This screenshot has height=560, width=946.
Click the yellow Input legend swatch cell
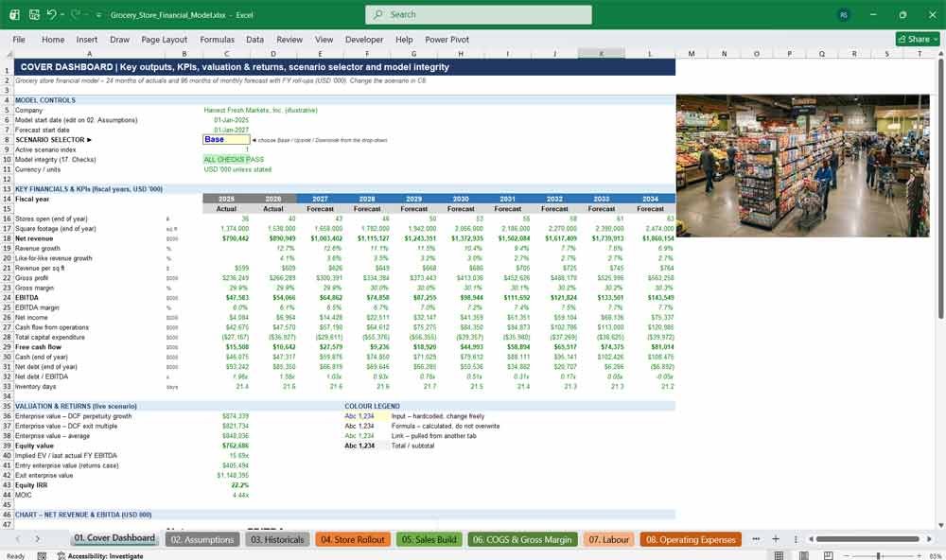(x=366, y=416)
